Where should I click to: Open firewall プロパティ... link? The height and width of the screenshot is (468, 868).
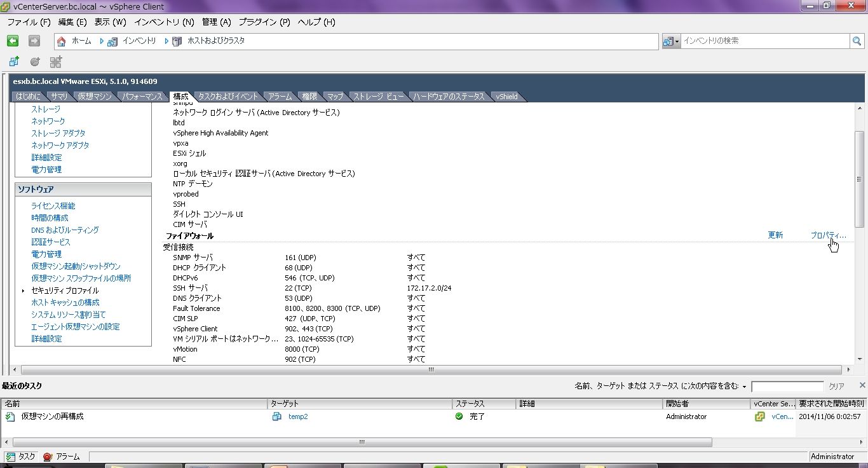(828, 235)
